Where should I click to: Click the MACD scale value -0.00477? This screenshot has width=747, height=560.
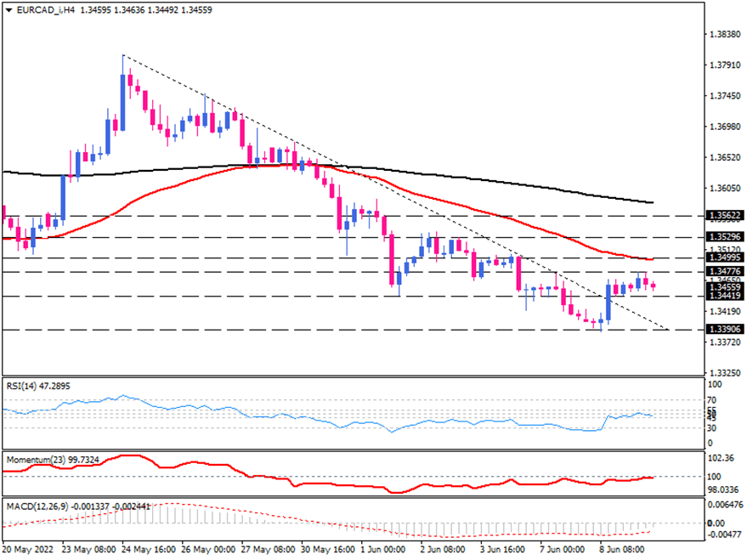point(725,535)
